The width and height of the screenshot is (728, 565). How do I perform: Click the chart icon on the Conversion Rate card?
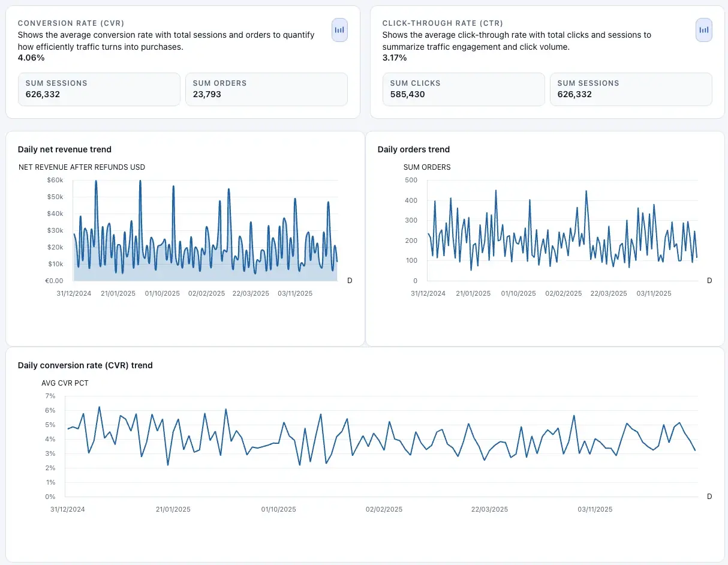pyautogui.click(x=339, y=29)
